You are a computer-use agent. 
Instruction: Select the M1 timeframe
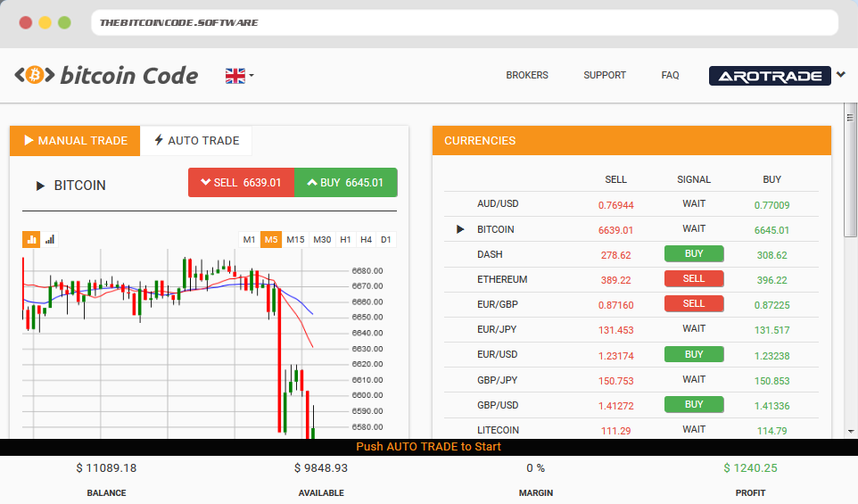pos(250,239)
